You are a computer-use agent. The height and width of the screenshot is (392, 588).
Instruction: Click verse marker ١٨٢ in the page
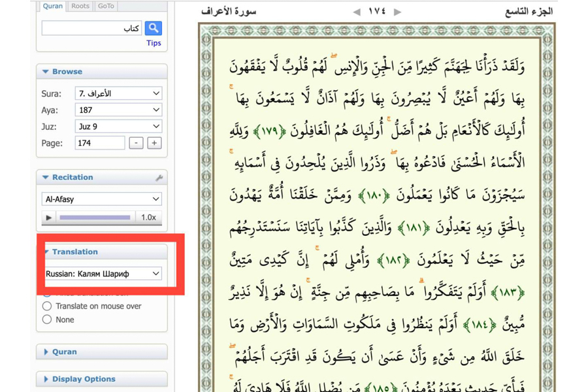tap(394, 260)
